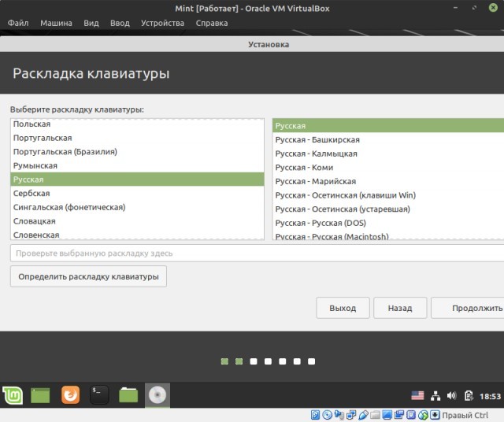The width and height of the screenshot is (504, 422).
Task: Click the layout test input field
Action: (258, 253)
